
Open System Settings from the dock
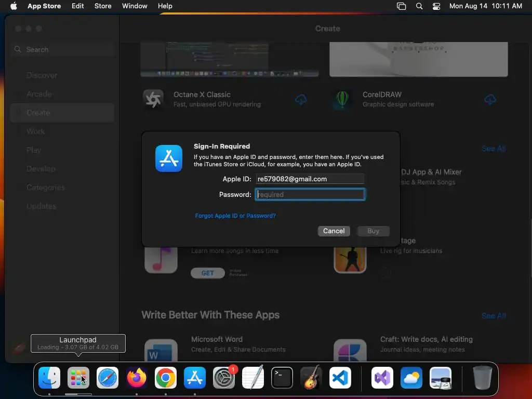(224, 378)
